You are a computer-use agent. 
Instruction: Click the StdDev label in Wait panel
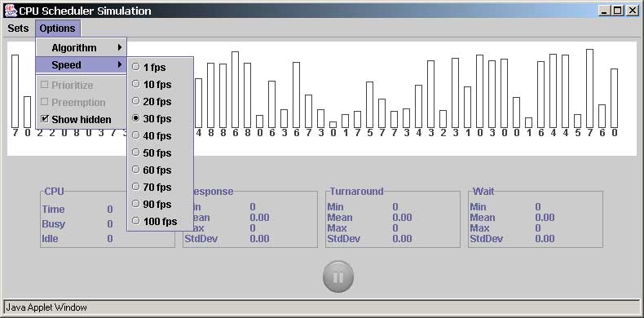click(x=487, y=239)
